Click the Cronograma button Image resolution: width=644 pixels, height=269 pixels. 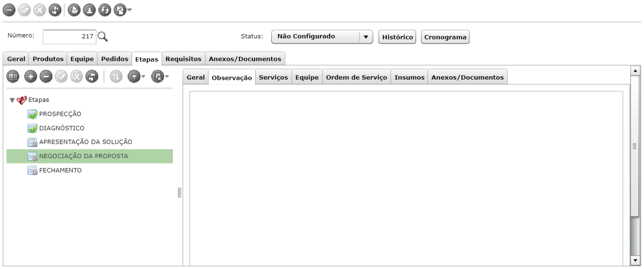coord(445,37)
